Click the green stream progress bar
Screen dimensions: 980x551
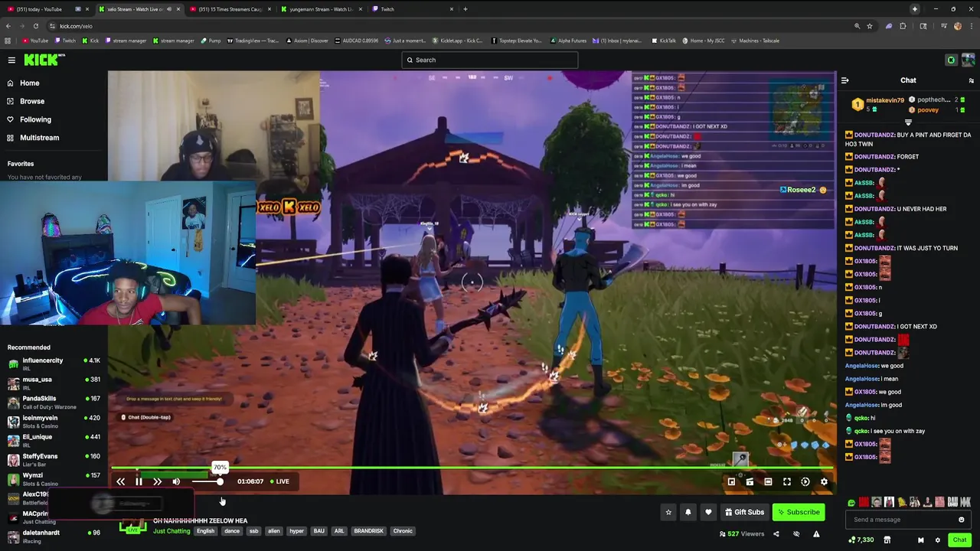pyautogui.click(x=472, y=468)
